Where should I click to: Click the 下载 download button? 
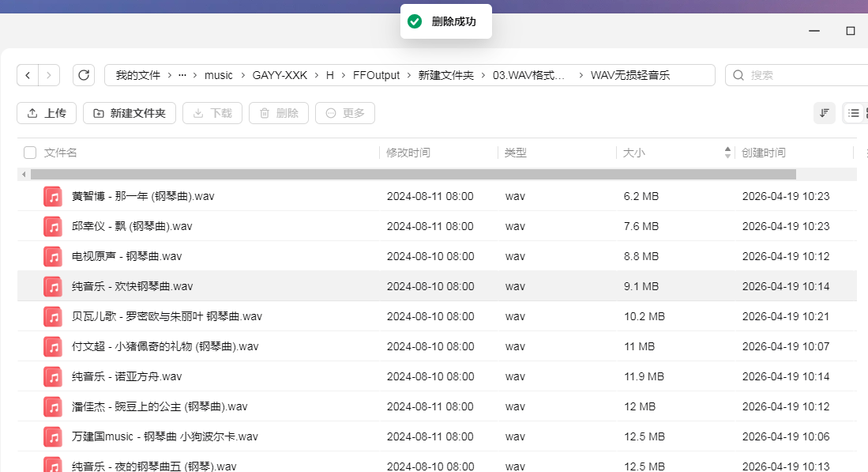point(212,113)
